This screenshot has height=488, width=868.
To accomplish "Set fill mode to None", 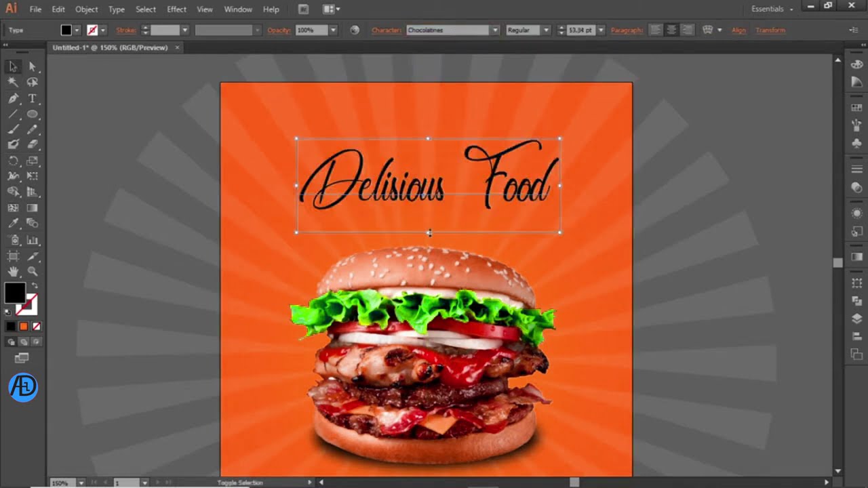I will [36, 326].
